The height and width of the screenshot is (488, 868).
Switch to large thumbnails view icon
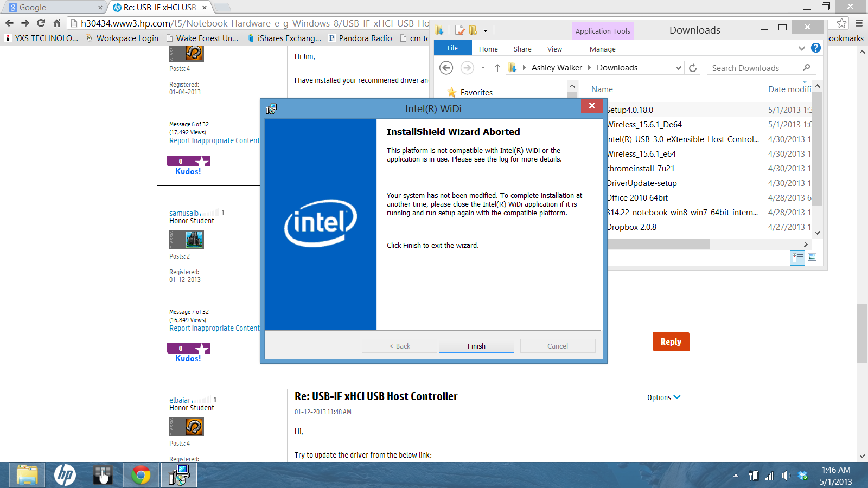(812, 257)
